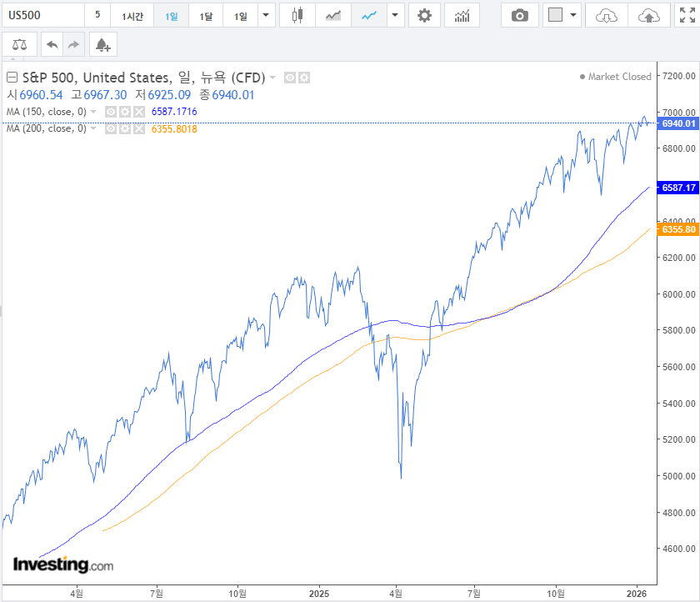Click the US500 symbol search field
Viewport: 700px width, 602px height.
[43, 15]
